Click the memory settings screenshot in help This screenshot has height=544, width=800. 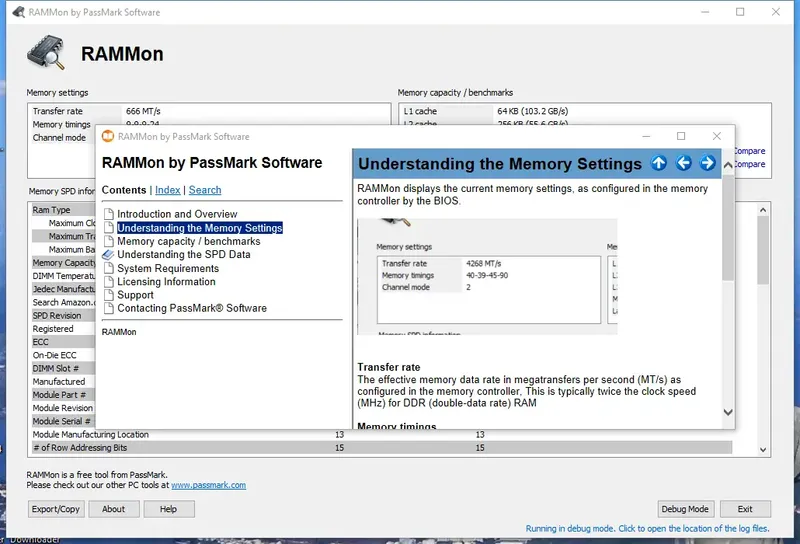click(487, 277)
